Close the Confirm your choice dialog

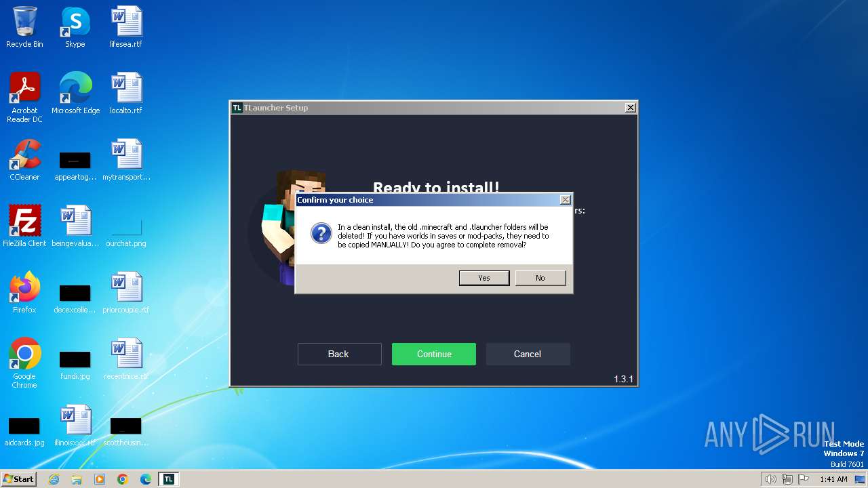coord(565,200)
